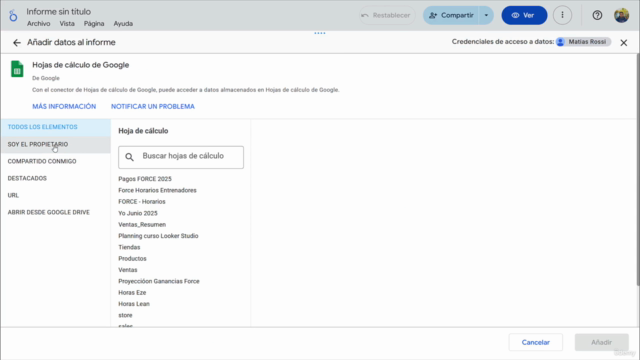Select the Ventas_Resumen spreadsheet
This screenshot has width=640, height=360.
142,224
